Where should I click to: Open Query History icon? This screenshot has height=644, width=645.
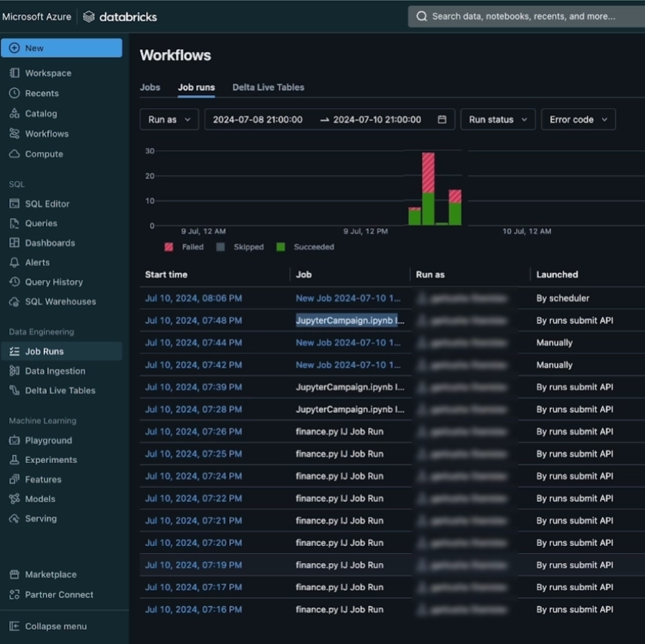pyautogui.click(x=14, y=282)
